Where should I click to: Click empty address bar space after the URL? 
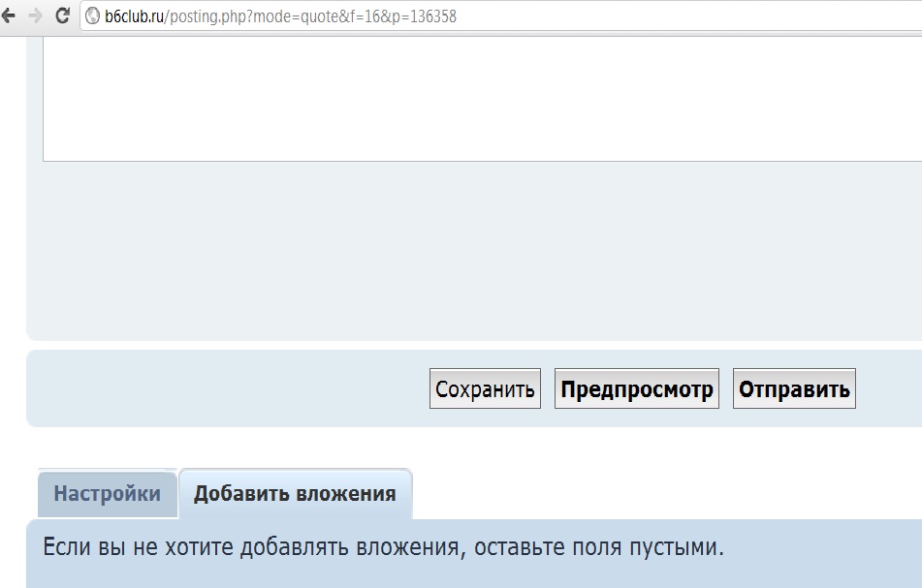click(679, 16)
